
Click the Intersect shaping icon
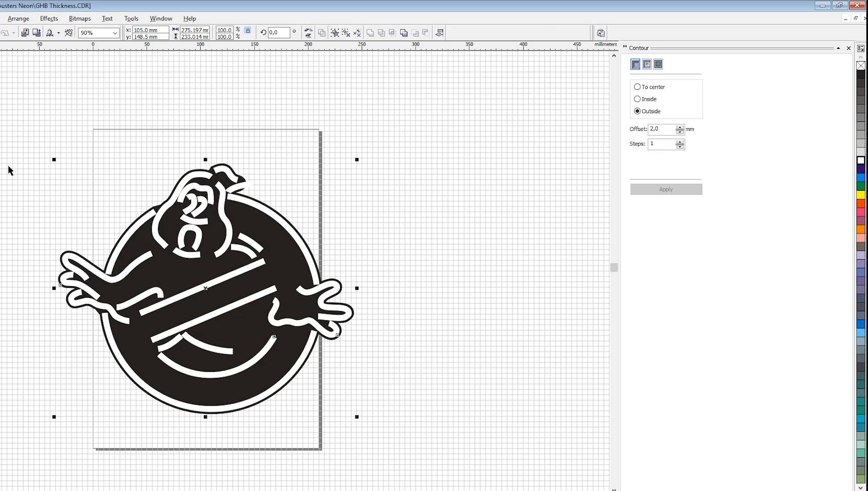(x=392, y=33)
